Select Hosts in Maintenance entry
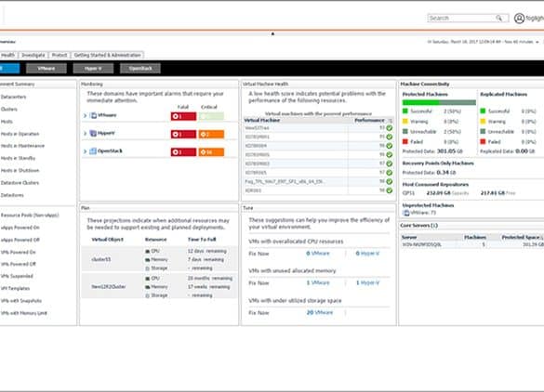Image resolution: width=544 pixels, height=392 pixels. pyautogui.click(x=22, y=146)
